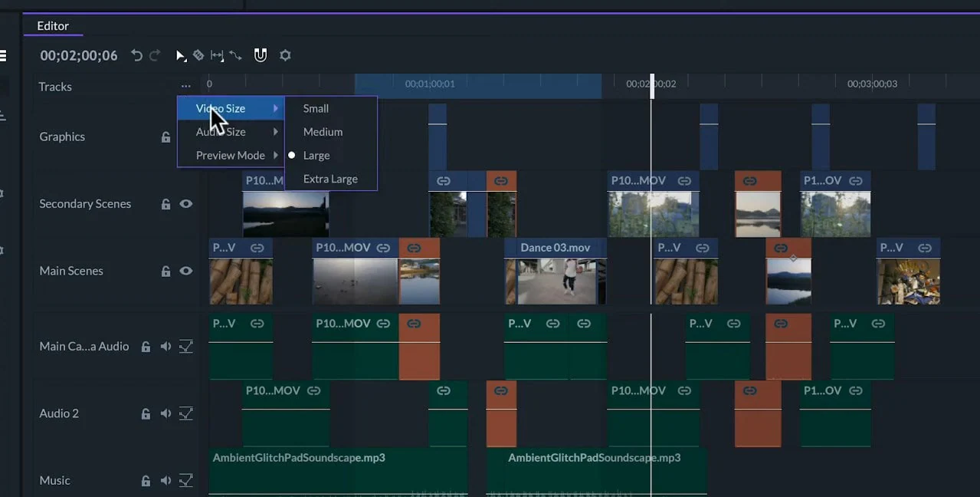
Task: Enable the magnet snapping icon
Action: click(x=261, y=55)
